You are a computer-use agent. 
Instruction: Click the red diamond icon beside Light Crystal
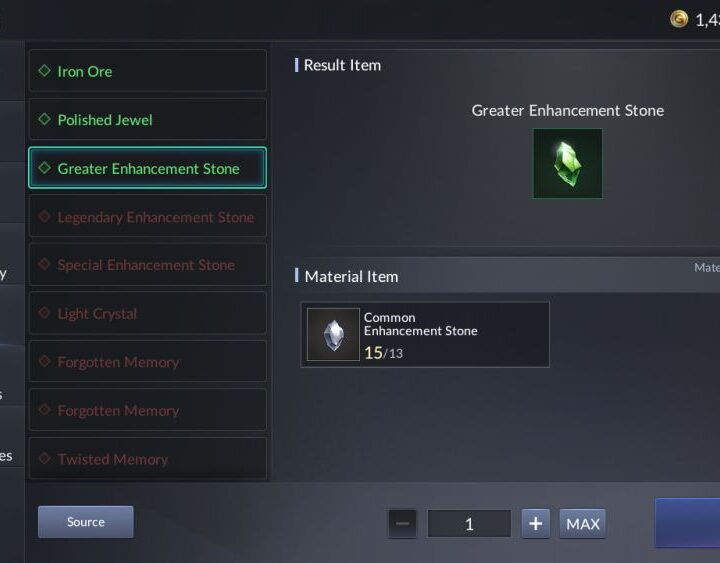tap(45, 313)
